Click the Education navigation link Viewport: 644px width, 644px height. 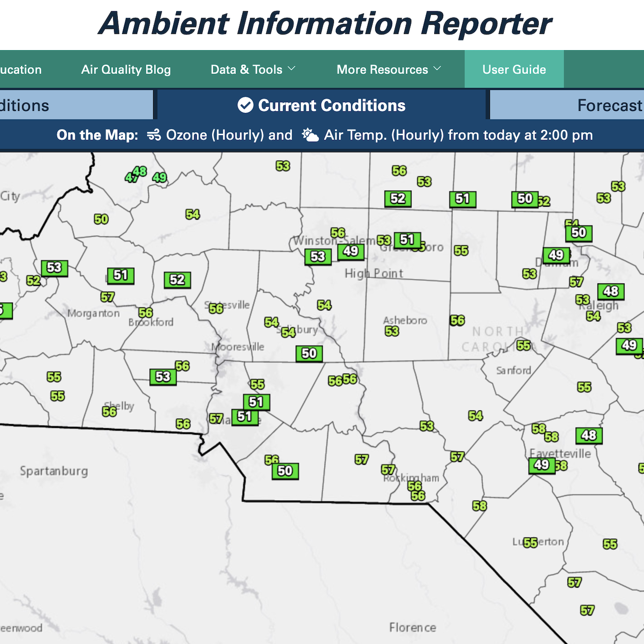[x=21, y=69]
